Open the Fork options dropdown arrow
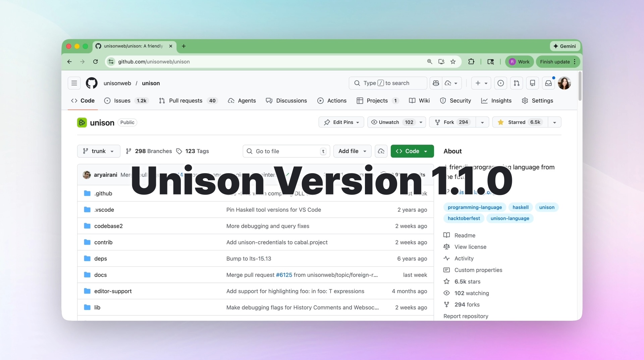 coord(482,122)
